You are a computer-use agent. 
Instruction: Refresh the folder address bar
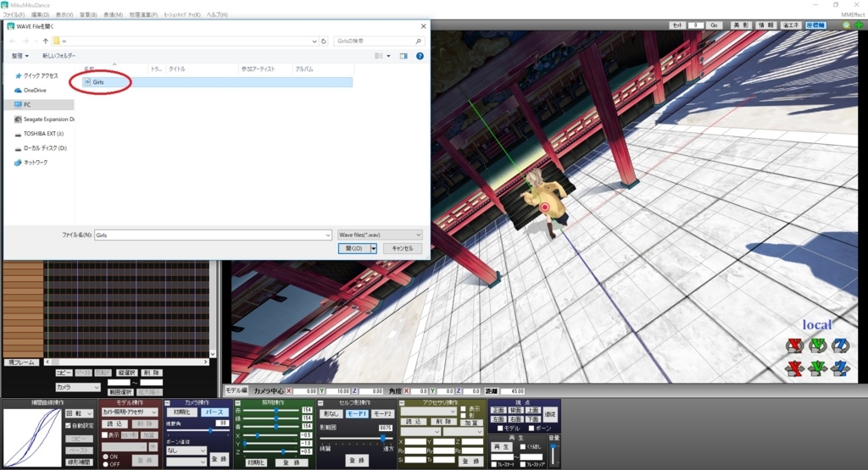(x=324, y=41)
